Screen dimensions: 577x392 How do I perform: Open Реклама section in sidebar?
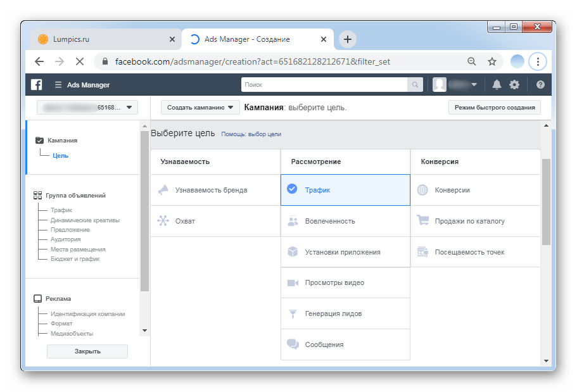click(58, 298)
